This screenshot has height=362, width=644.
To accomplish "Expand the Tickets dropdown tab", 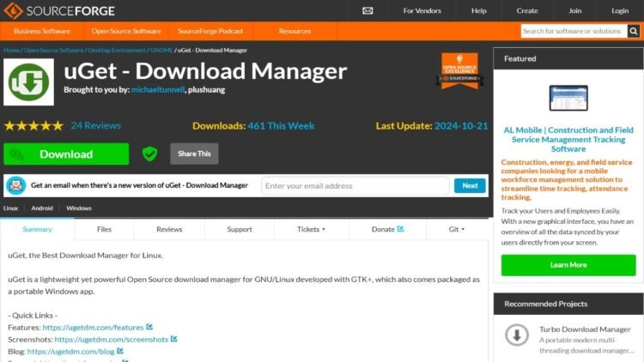I will point(312,229).
